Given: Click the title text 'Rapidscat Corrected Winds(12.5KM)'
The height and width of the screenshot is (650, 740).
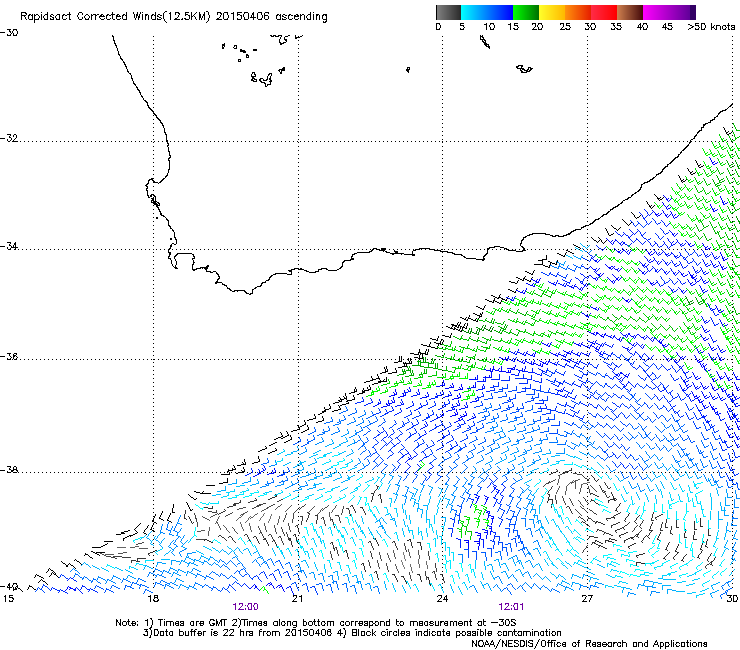Looking at the screenshot, I should tap(115, 17).
